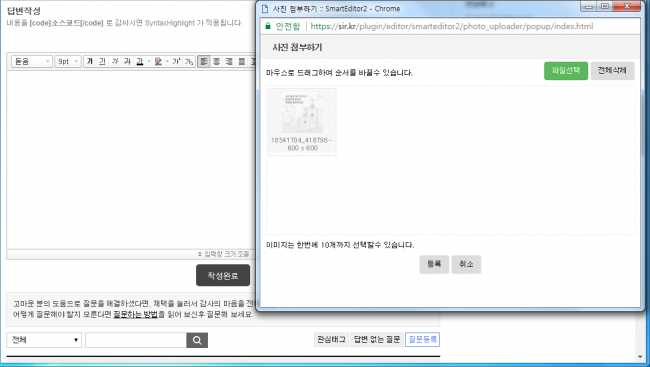Click the 전체삭제 button
This screenshot has width=650, height=367.
click(612, 71)
